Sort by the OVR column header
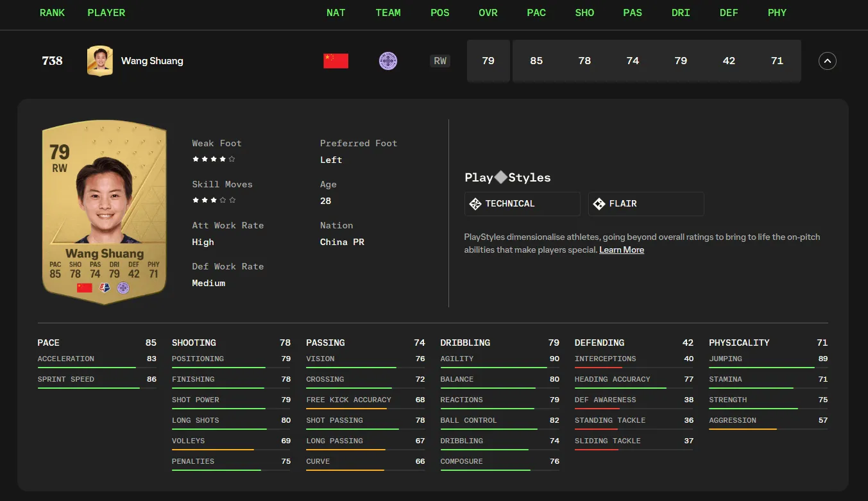Screen dimensions: 868x501 point(488,13)
